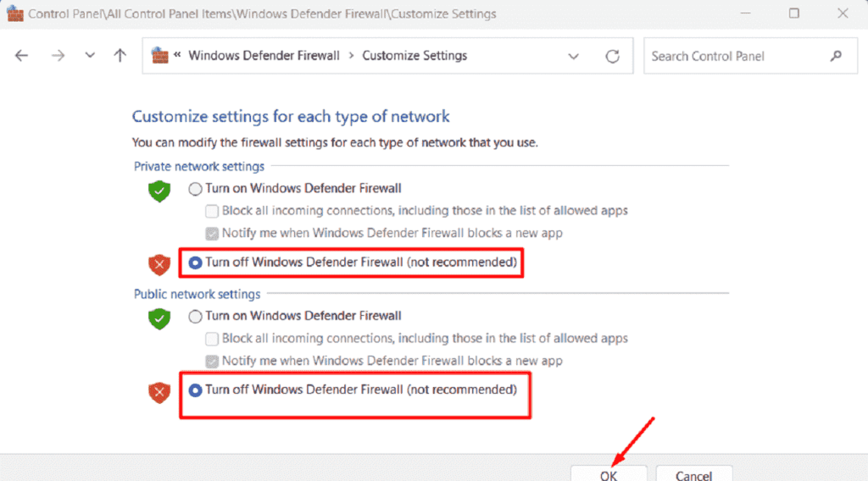Screen dimensions: 868x481
Task: Go back with the left arrow
Action: pyautogui.click(x=21, y=56)
